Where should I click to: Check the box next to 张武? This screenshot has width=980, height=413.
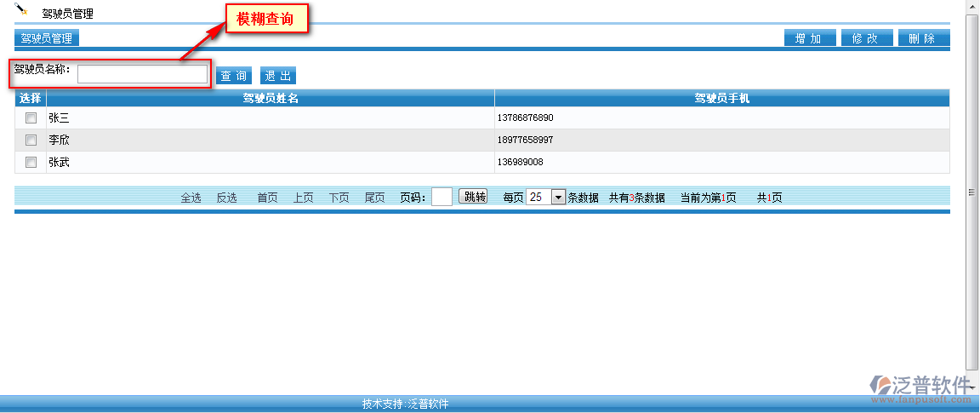click(31, 162)
